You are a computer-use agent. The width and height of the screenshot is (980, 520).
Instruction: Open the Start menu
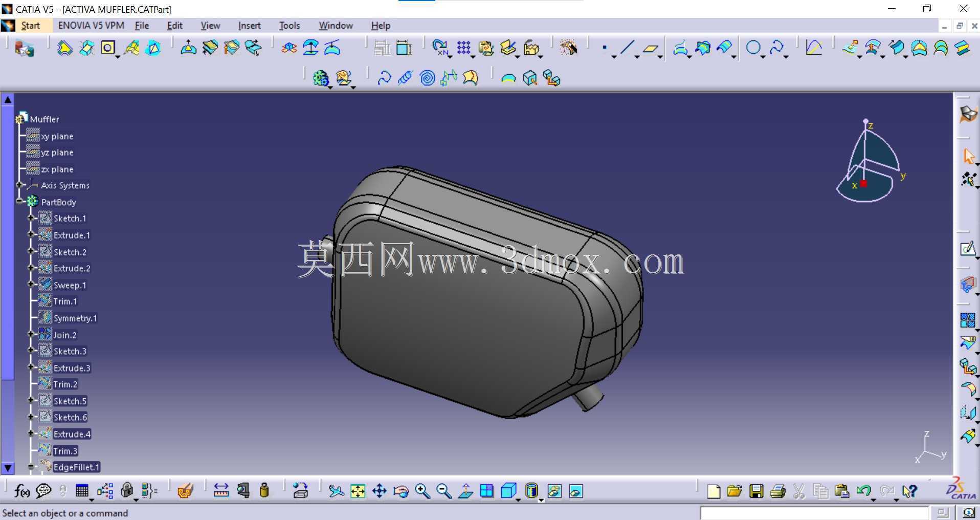pyautogui.click(x=30, y=26)
